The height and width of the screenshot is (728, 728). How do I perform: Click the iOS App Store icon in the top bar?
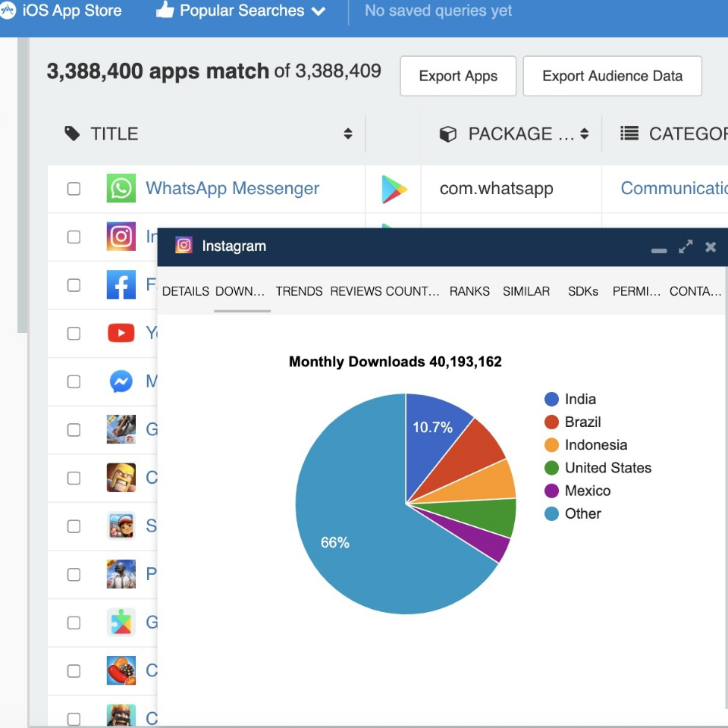(10, 11)
